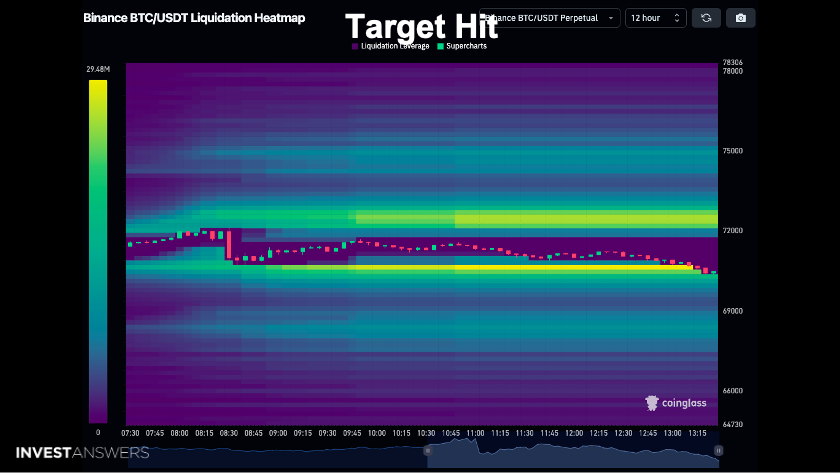Click the 29.48M scale maximum label
The image size is (840, 473).
[x=98, y=69]
